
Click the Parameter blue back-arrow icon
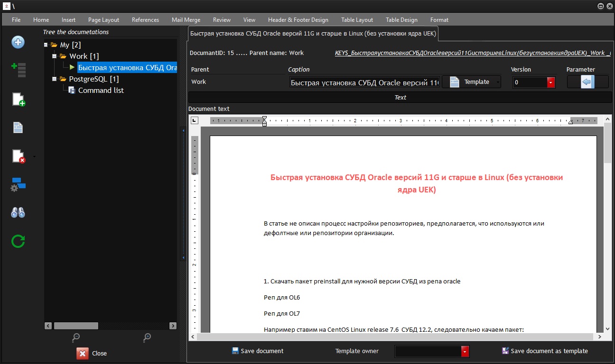pos(587,82)
